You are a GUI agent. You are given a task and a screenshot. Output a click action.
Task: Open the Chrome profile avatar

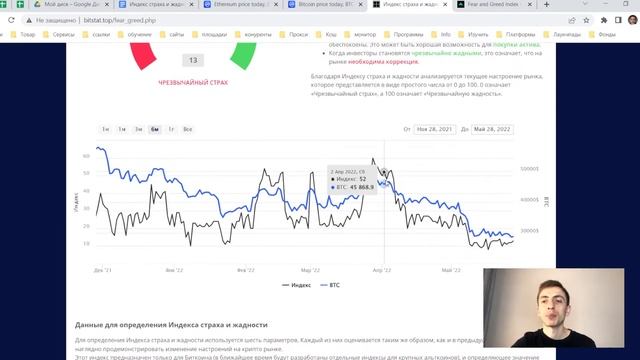click(633, 20)
